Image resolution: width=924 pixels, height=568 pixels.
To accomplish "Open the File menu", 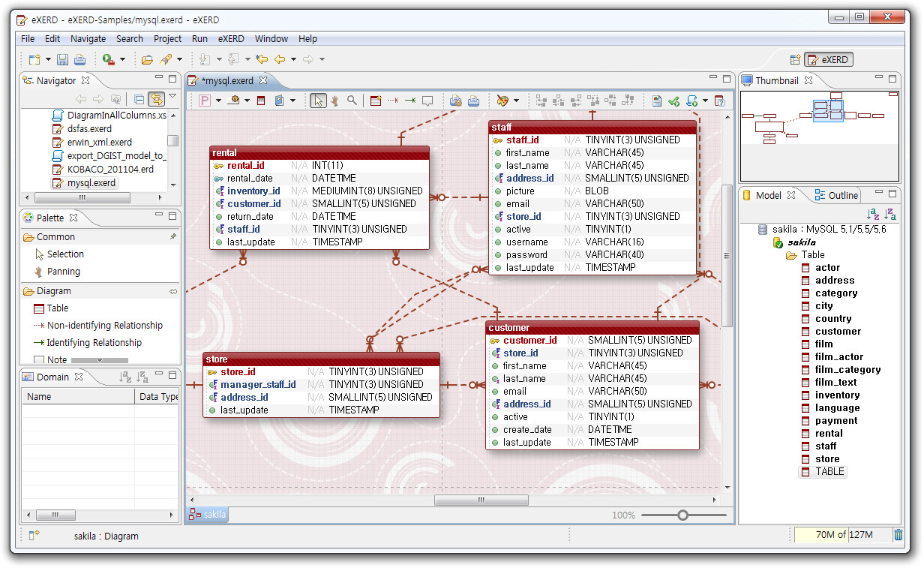I will click(x=28, y=38).
